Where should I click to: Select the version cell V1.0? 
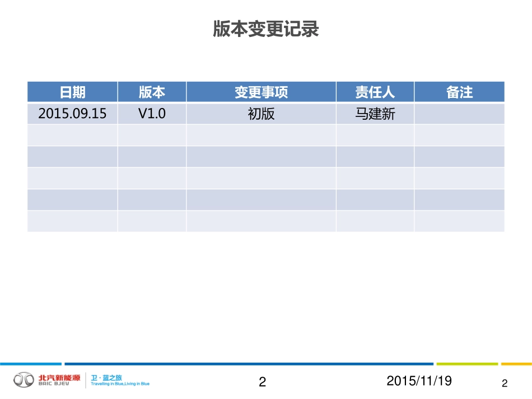pos(152,114)
